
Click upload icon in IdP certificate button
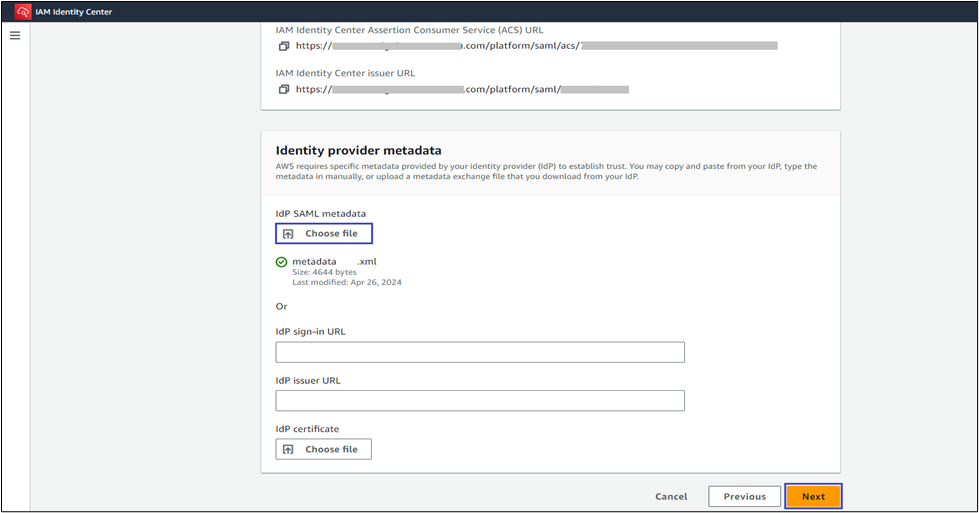(x=288, y=450)
